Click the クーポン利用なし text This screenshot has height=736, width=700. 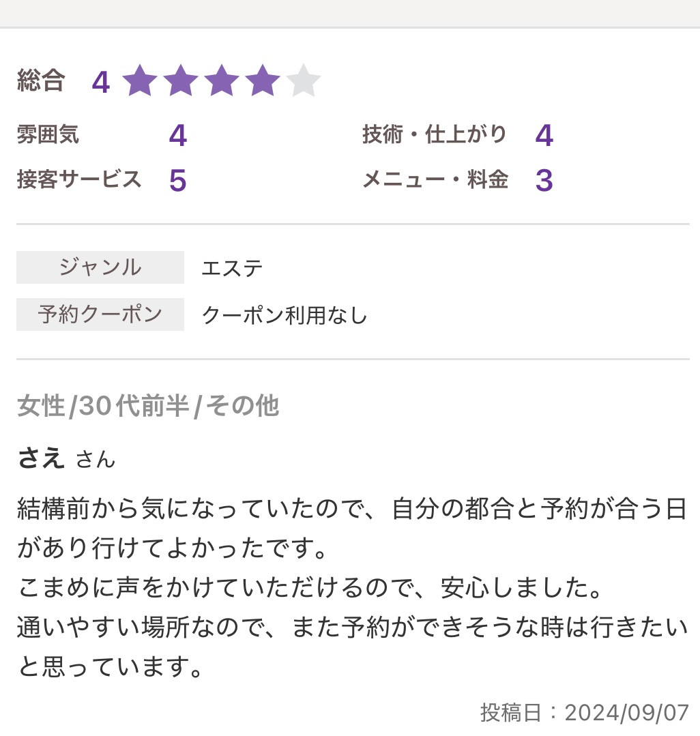coord(285,315)
